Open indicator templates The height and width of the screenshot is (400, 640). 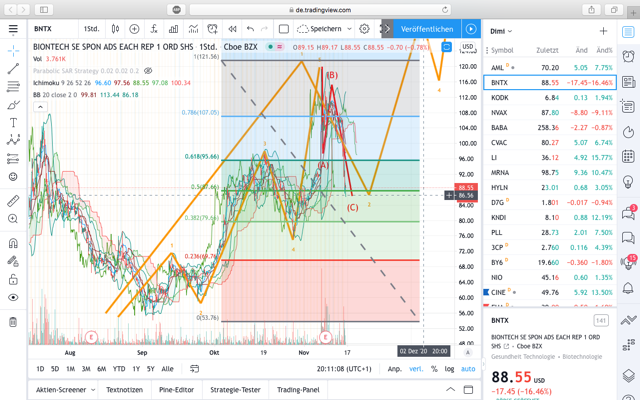coord(193,29)
